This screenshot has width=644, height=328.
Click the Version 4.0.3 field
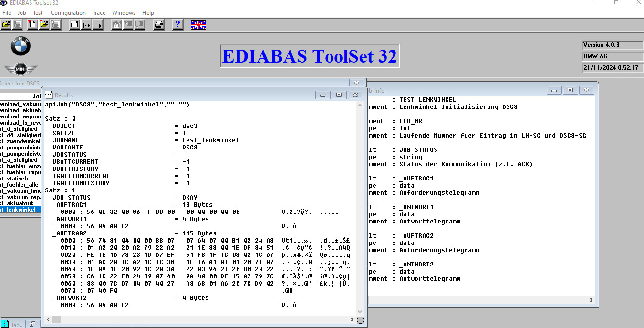coord(613,45)
